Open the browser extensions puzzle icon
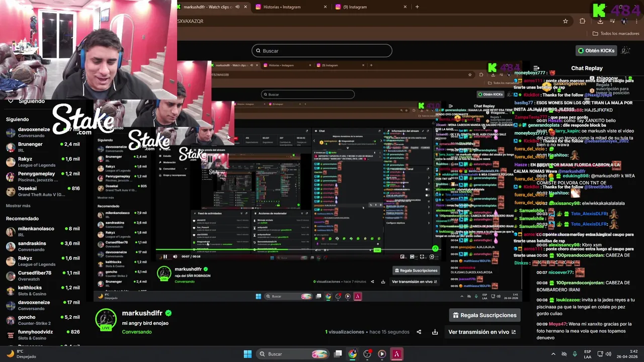 tap(583, 21)
